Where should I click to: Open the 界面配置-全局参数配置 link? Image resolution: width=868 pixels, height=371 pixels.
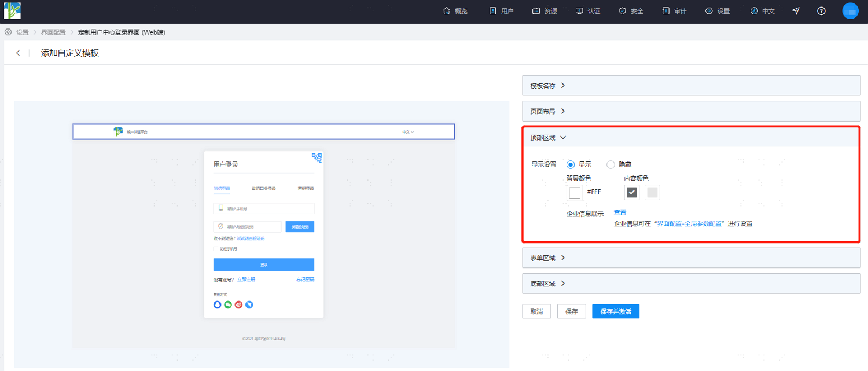[690, 223]
